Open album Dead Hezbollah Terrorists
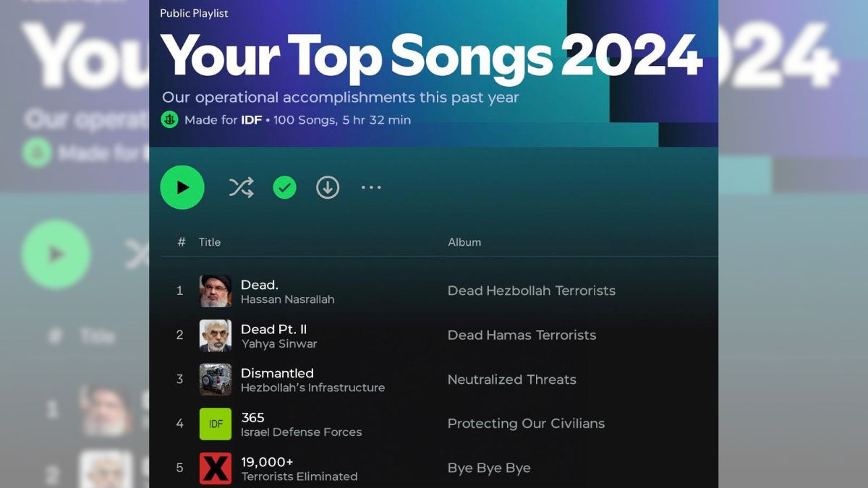This screenshot has height=488, width=868. click(532, 291)
